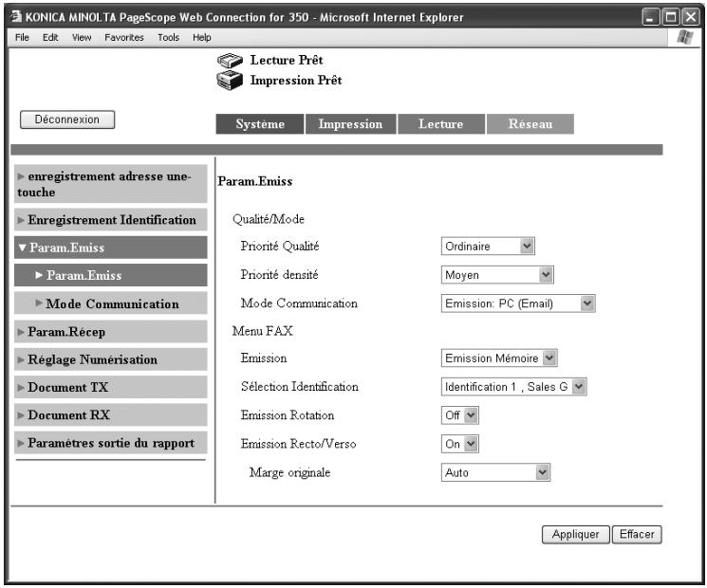Minimize the Internet Explorer window
This screenshot has width=707, height=588.
pyautogui.click(x=650, y=17)
